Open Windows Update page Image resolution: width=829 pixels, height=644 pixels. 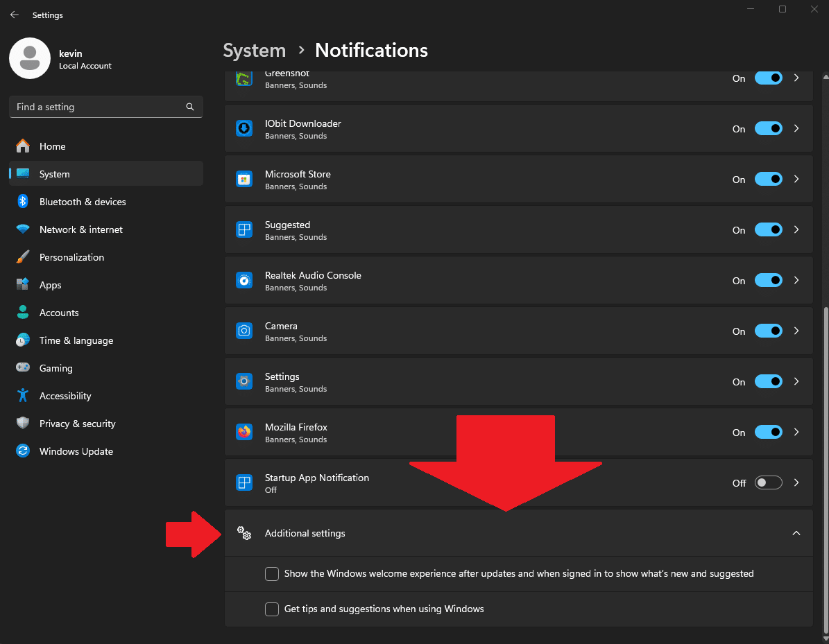pyautogui.click(x=105, y=451)
